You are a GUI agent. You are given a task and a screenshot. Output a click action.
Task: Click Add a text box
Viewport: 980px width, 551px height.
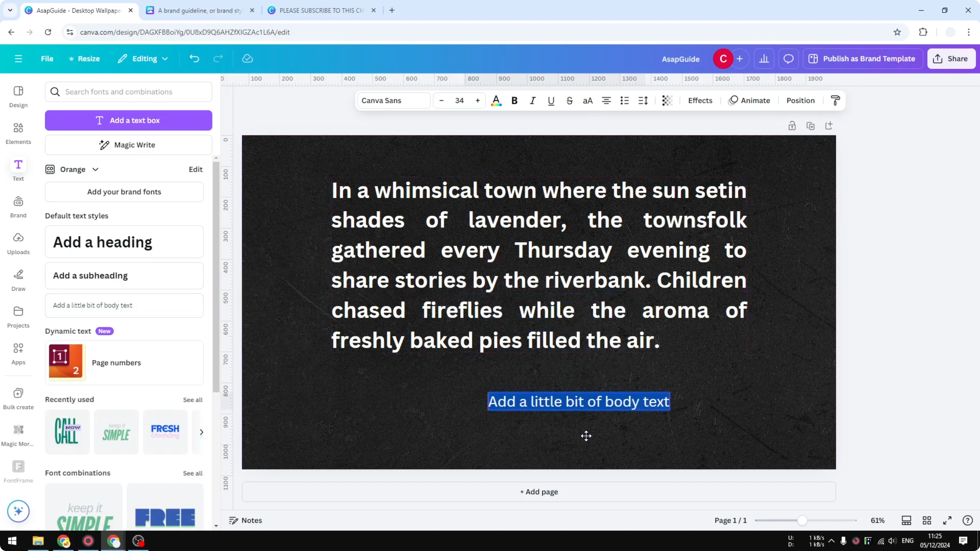click(129, 120)
